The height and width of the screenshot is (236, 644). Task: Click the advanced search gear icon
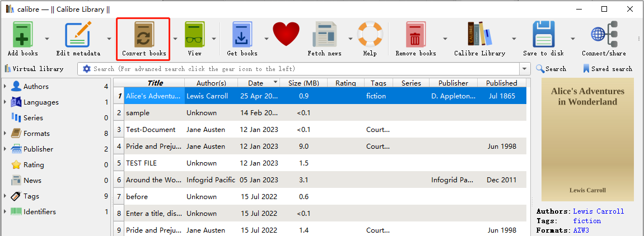click(87, 69)
